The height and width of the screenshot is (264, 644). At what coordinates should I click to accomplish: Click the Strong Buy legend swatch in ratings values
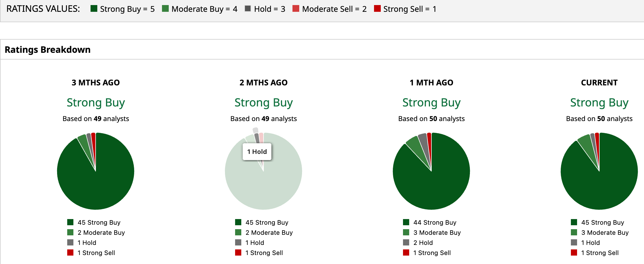94,9
